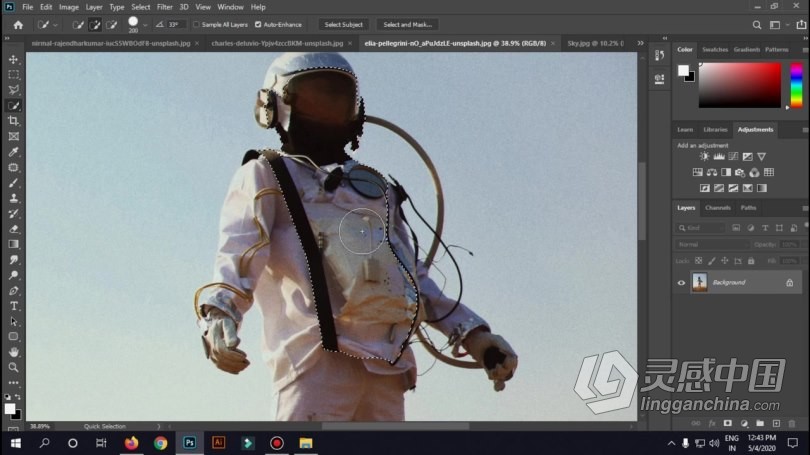Open the History panel icon
This screenshot has width=810, height=455.
660,55
